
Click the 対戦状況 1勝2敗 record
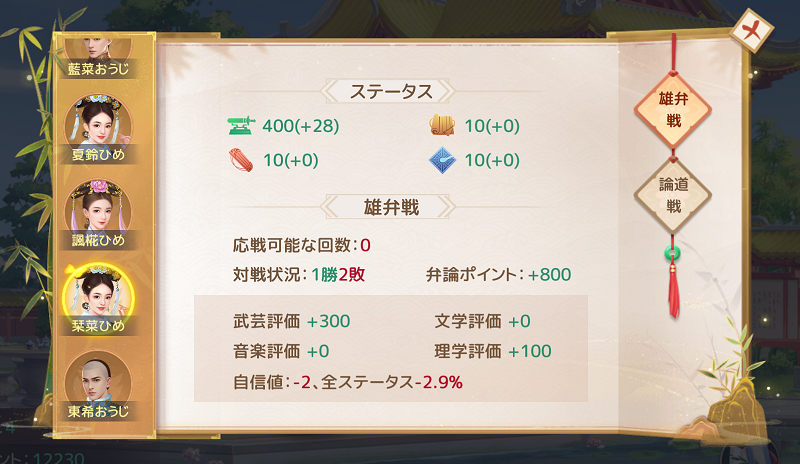coord(310,275)
